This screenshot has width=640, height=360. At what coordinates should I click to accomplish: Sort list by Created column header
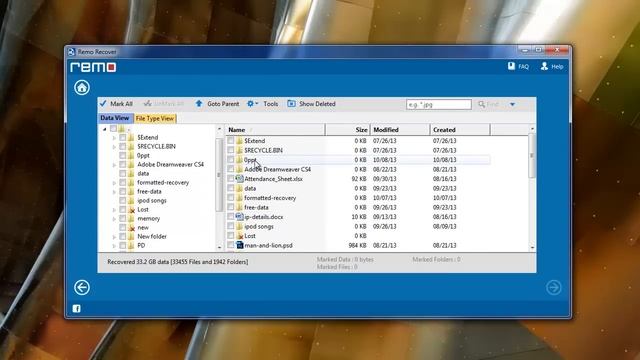pyautogui.click(x=460, y=130)
